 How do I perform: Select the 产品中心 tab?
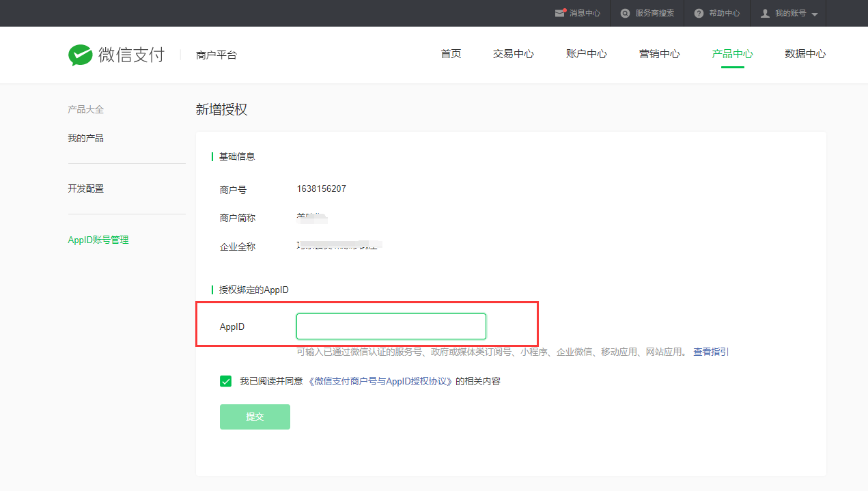pos(733,54)
